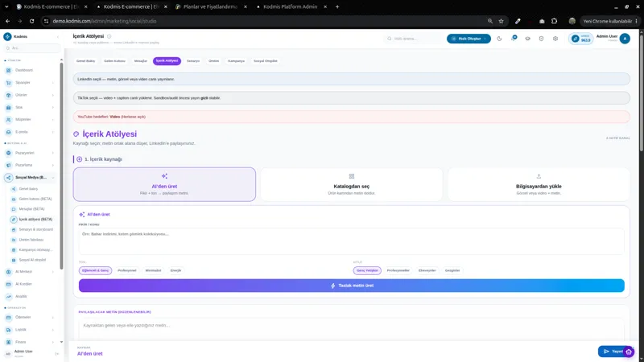Select the Ebeveynler audience chip
The image size is (644, 362).
[x=427, y=270]
